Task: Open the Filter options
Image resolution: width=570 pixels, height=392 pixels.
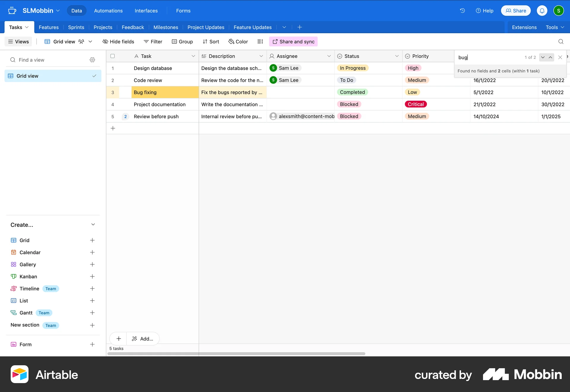Action: (x=153, y=42)
